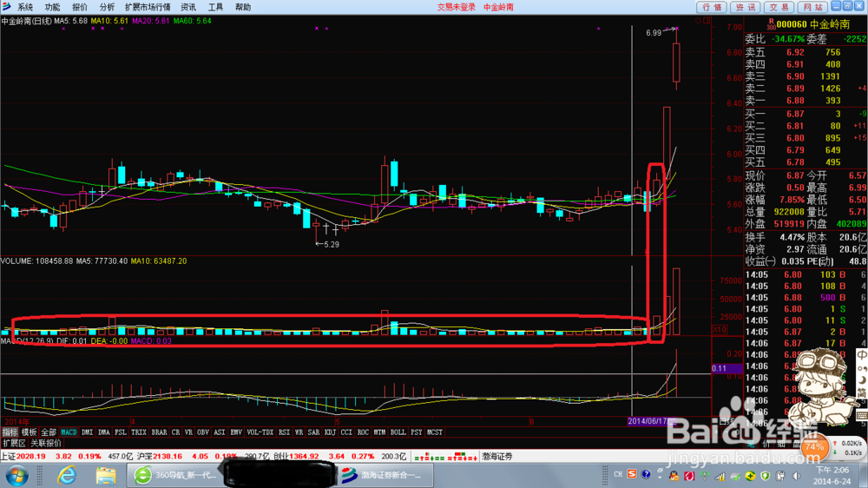Image resolution: width=868 pixels, height=488 pixels.
Task: Switch indicator to MTM
Action: point(379,432)
